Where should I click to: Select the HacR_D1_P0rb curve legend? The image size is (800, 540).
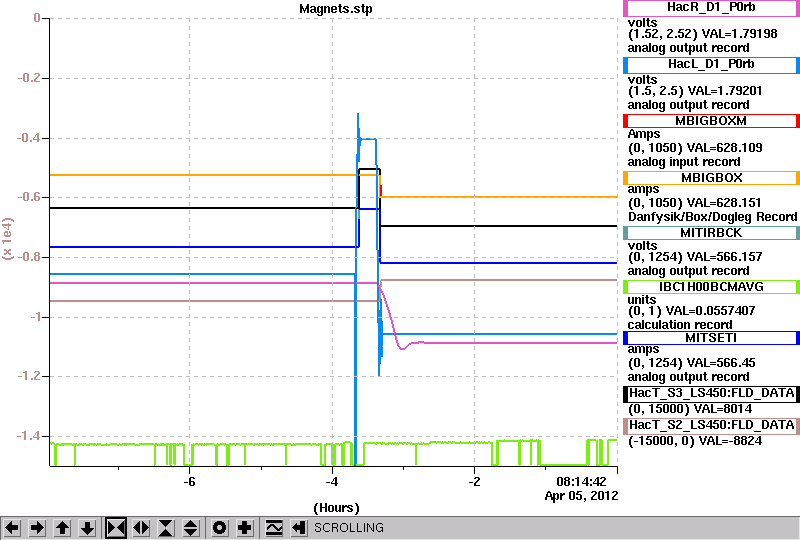click(x=711, y=8)
